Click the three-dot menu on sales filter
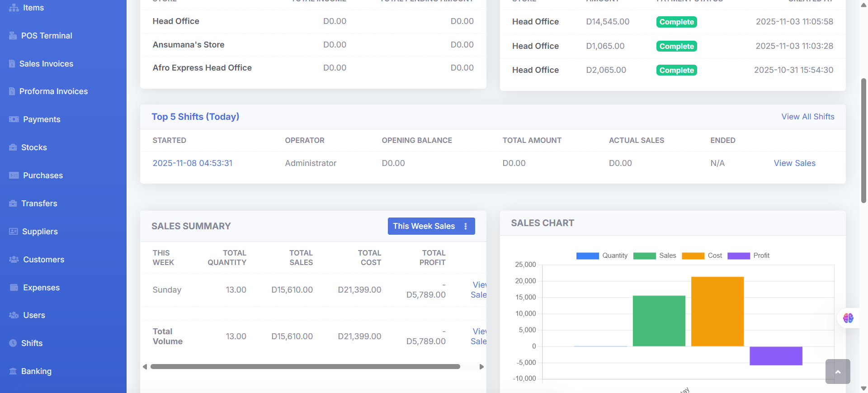 pyautogui.click(x=466, y=226)
